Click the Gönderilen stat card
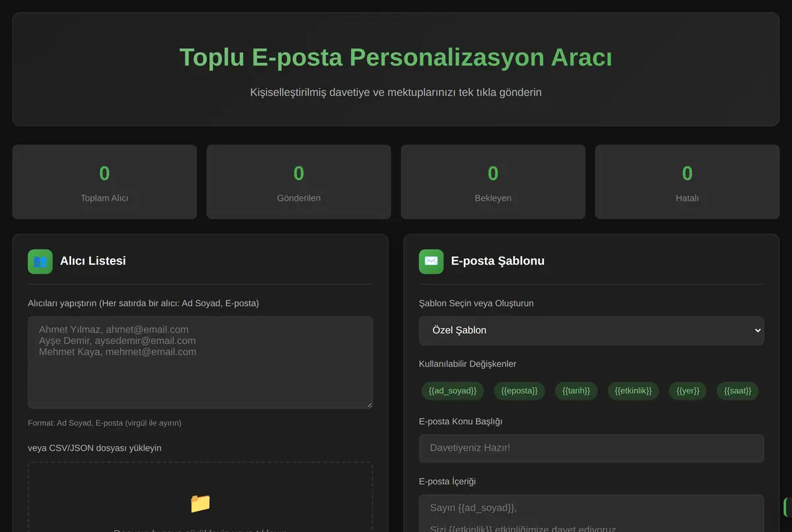 pos(299,182)
